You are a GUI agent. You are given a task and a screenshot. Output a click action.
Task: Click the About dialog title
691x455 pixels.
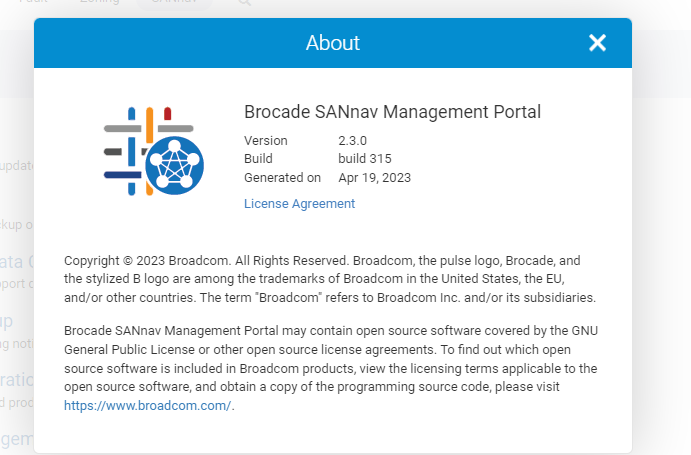(x=332, y=43)
